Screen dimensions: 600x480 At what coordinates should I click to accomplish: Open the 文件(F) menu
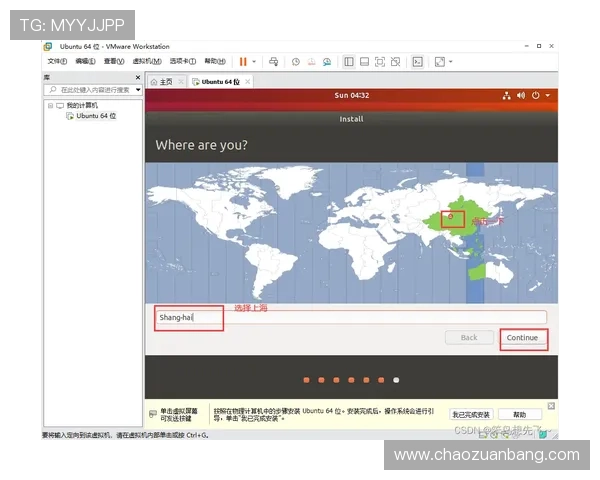[x=57, y=61]
